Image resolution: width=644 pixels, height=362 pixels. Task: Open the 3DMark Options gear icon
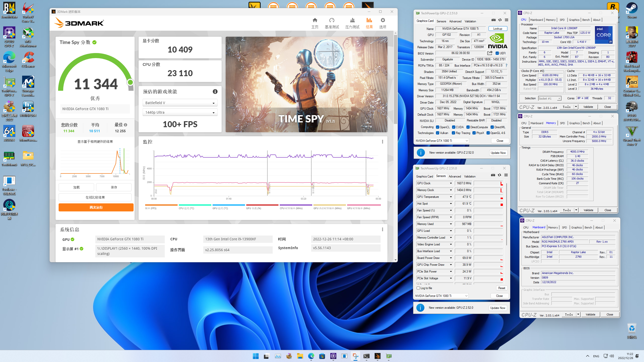383,20
